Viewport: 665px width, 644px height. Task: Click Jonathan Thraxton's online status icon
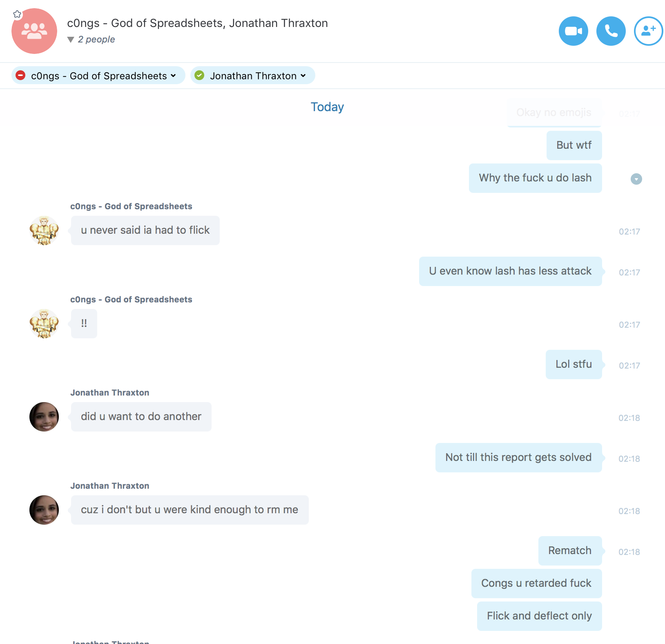coord(199,76)
